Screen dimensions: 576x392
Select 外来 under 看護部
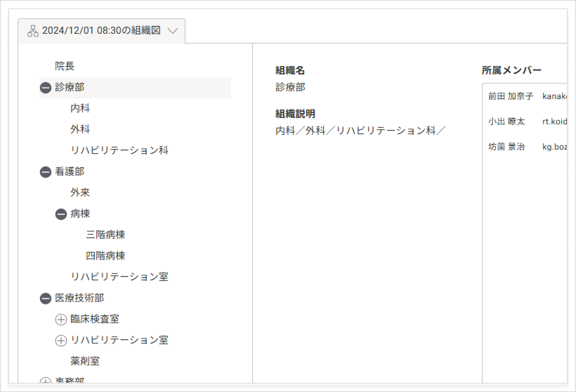point(80,192)
